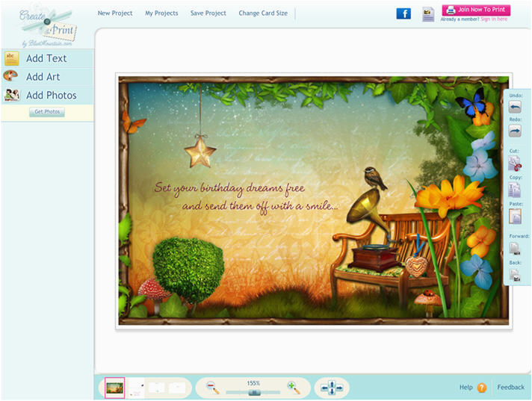The height and width of the screenshot is (401, 532).
Task: Click the paint palette icon beside Add Art
Action: 10,75
